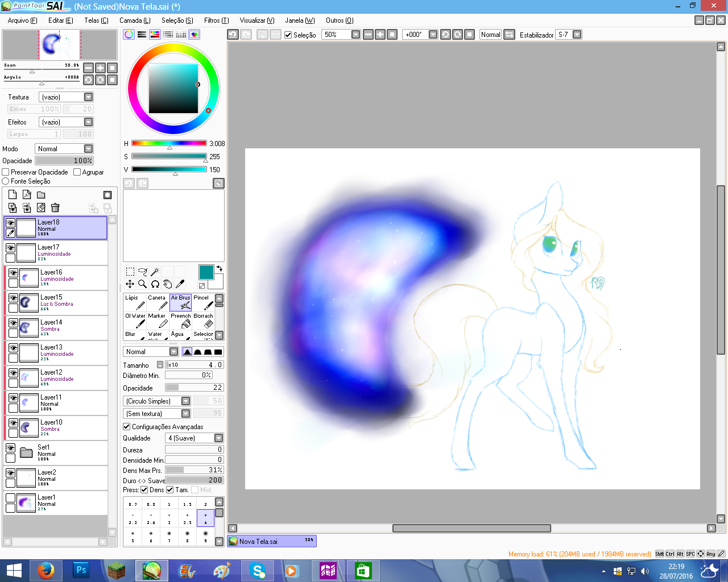The image size is (728, 582).
Task: Select brush size preset 9
Action: coord(205,536)
